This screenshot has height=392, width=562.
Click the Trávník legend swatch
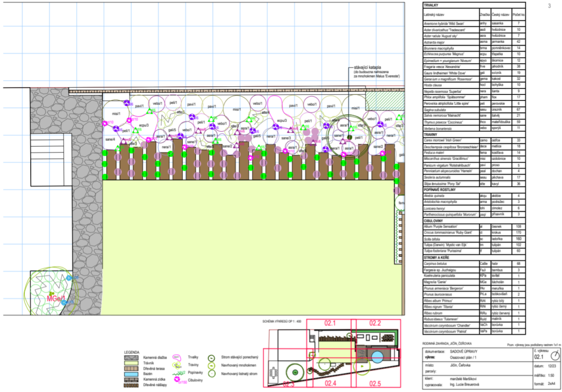click(132, 363)
